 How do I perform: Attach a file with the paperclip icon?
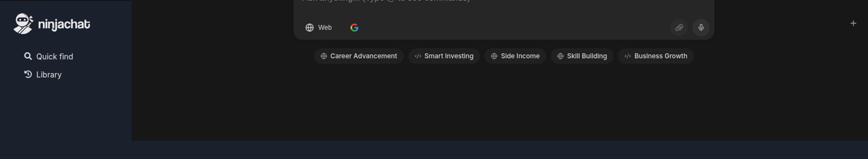679,28
